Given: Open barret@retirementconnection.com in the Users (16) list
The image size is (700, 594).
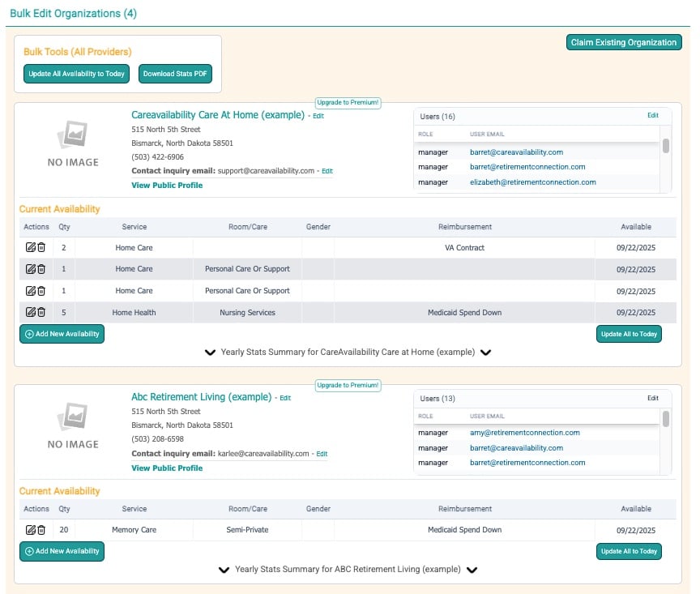Looking at the screenshot, I should click(x=527, y=167).
